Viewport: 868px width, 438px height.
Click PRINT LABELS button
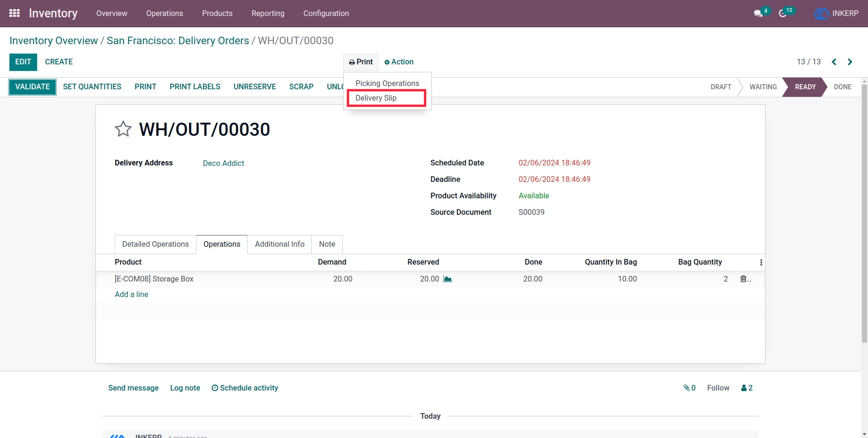point(195,87)
